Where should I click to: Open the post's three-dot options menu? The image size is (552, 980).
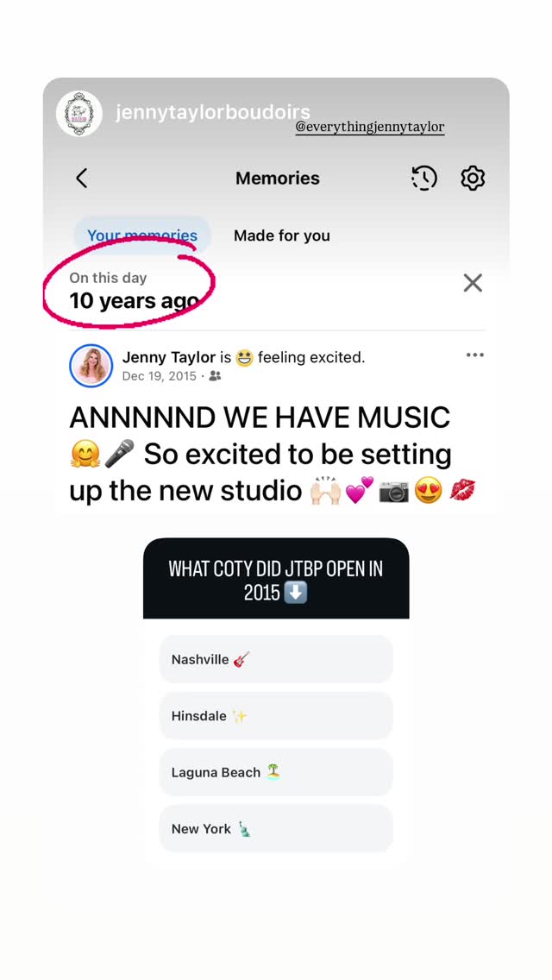tap(474, 355)
